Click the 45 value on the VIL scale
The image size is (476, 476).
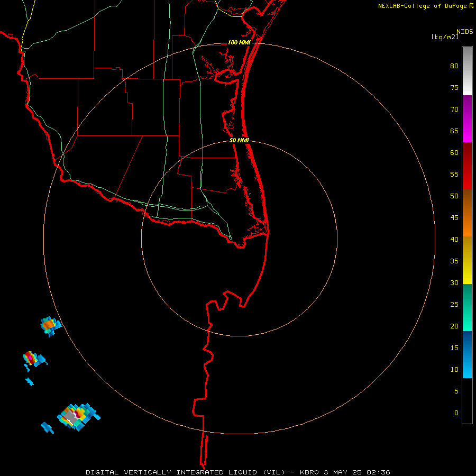[x=454, y=218]
